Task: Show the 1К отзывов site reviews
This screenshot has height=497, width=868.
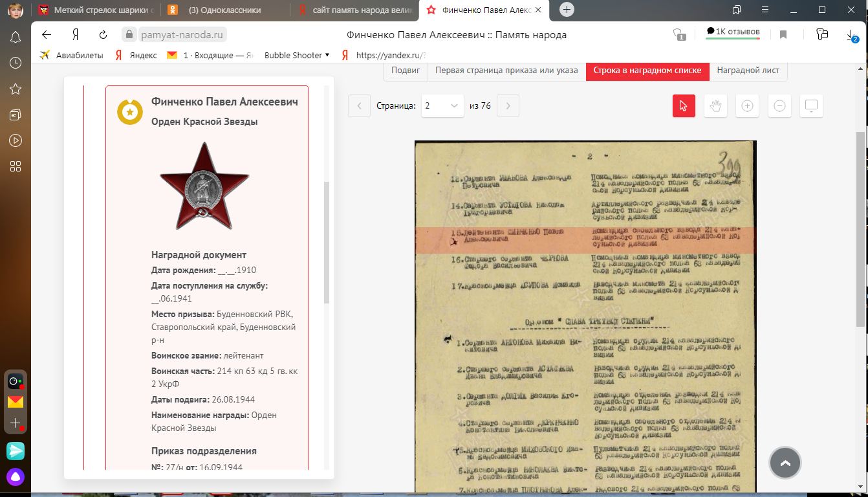Action: click(x=732, y=32)
